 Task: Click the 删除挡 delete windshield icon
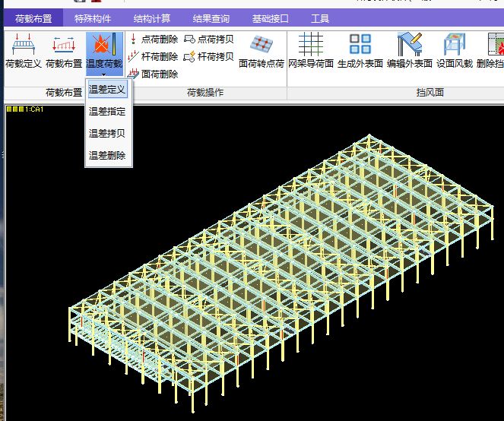click(490, 50)
